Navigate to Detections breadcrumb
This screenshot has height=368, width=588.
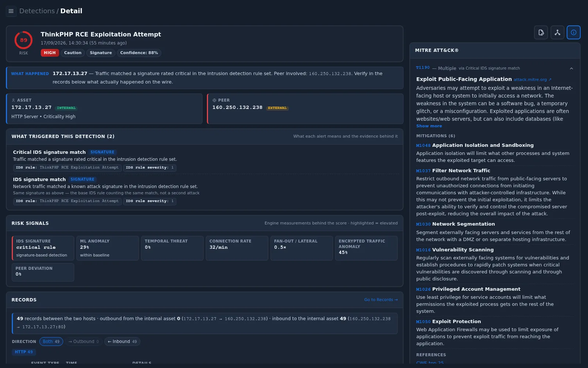pos(37,11)
